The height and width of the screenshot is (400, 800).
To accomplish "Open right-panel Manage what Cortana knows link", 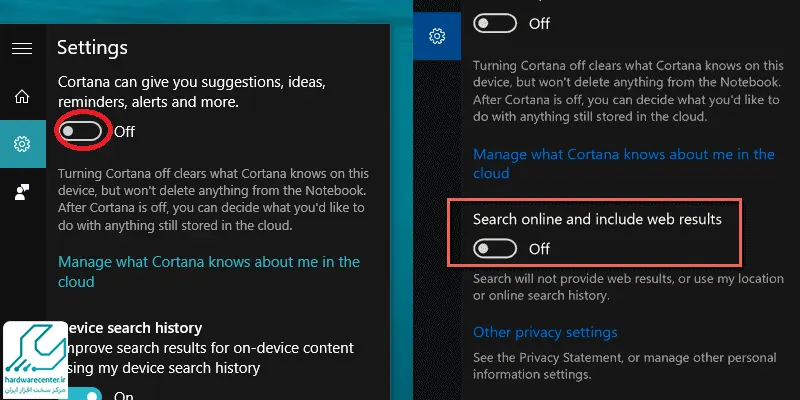I will click(x=623, y=163).
